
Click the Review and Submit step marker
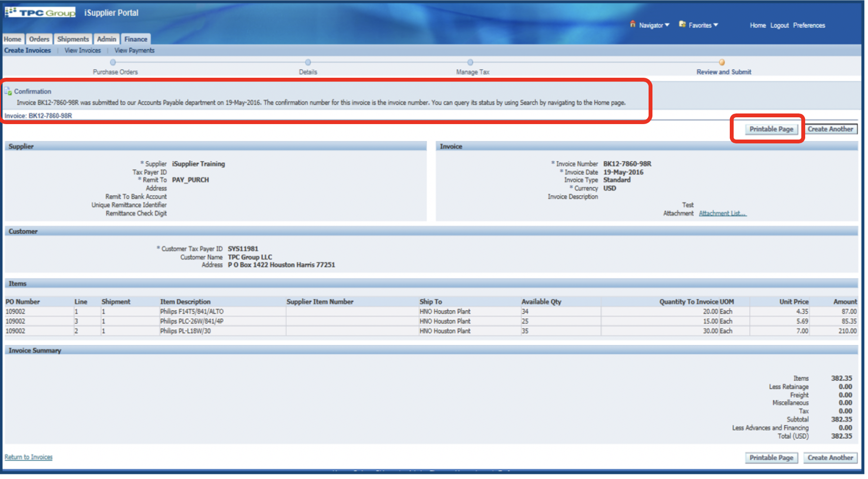[x=722, y=62]
